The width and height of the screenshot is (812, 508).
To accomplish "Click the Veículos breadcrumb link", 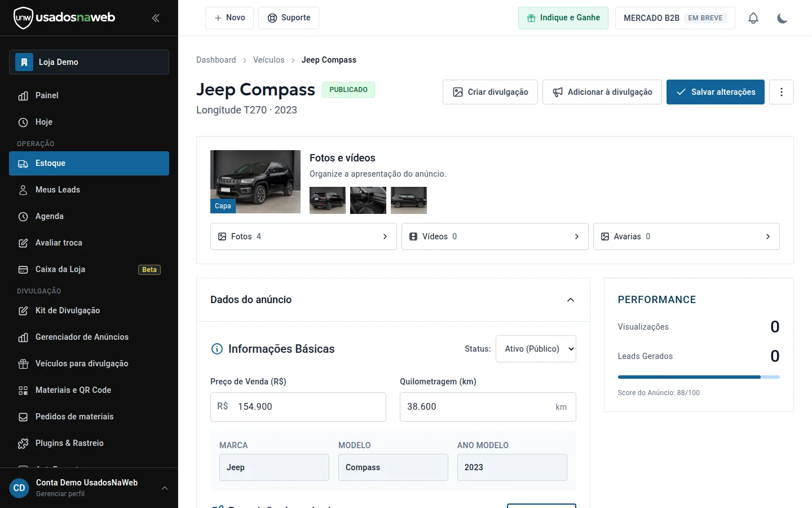I will (269, 60).
